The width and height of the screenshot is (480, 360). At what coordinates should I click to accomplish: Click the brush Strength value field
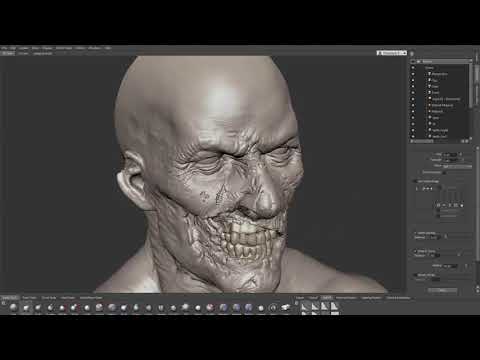451,160
